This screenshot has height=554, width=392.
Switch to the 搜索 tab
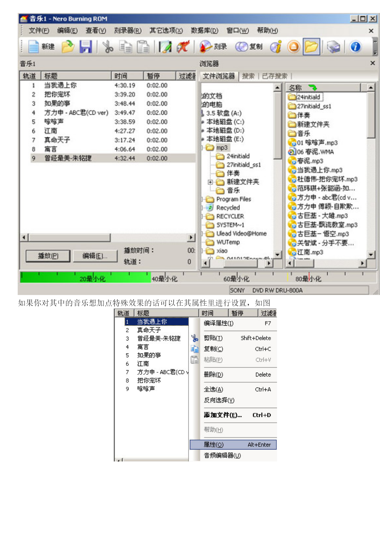coord(248,76)
